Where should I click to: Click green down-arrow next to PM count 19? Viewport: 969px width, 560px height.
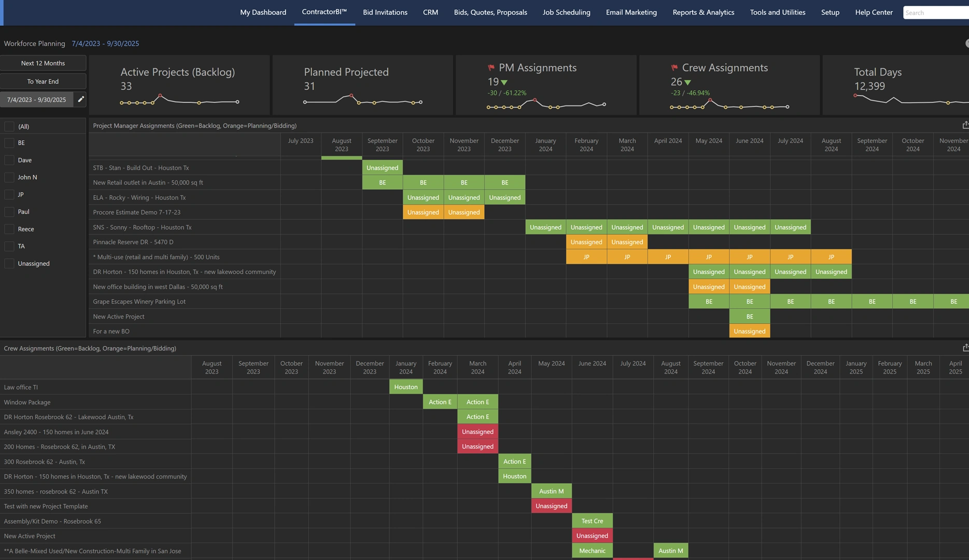pyautogui.click(x=504, y=82)
